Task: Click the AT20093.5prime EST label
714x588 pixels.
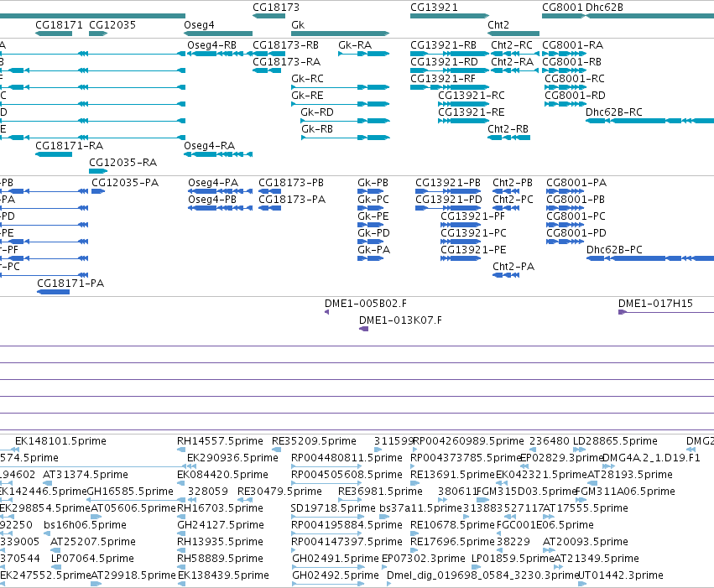Action: coord(586,542)
